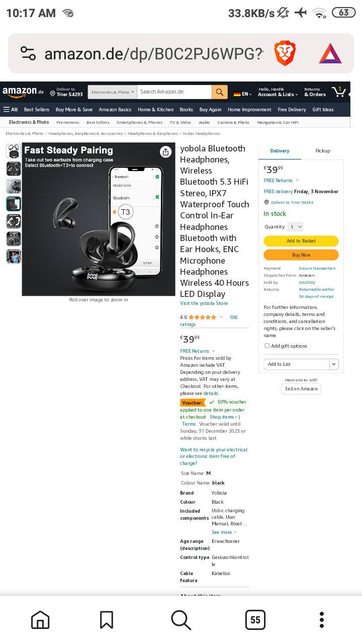Open the Electronics & Photo search category dropdown

coord(113,92)
